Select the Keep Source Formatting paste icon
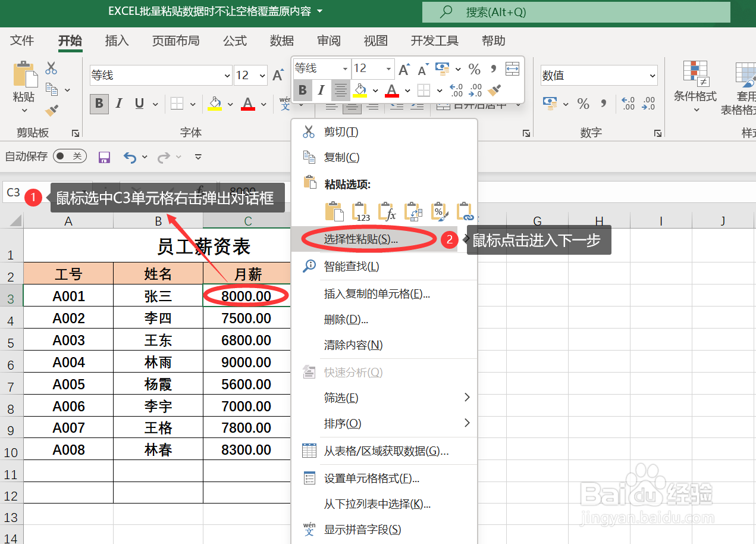Screen dimensions: 756x544 335,211
